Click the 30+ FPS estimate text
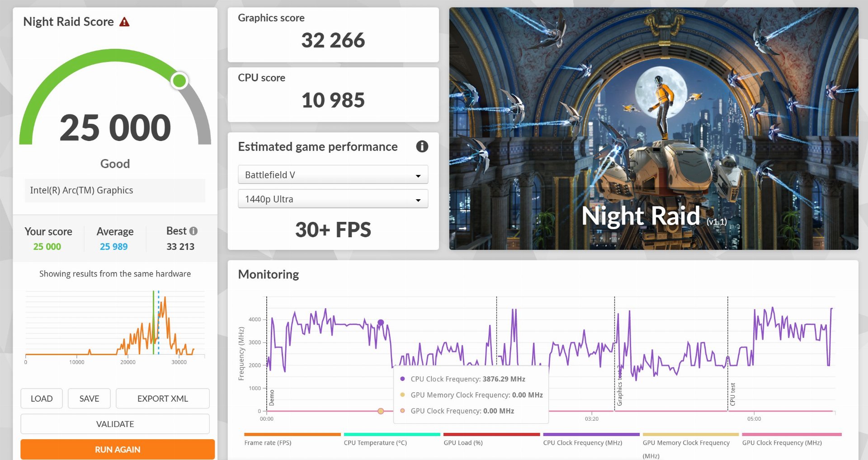868x460 pixels. 333,230
